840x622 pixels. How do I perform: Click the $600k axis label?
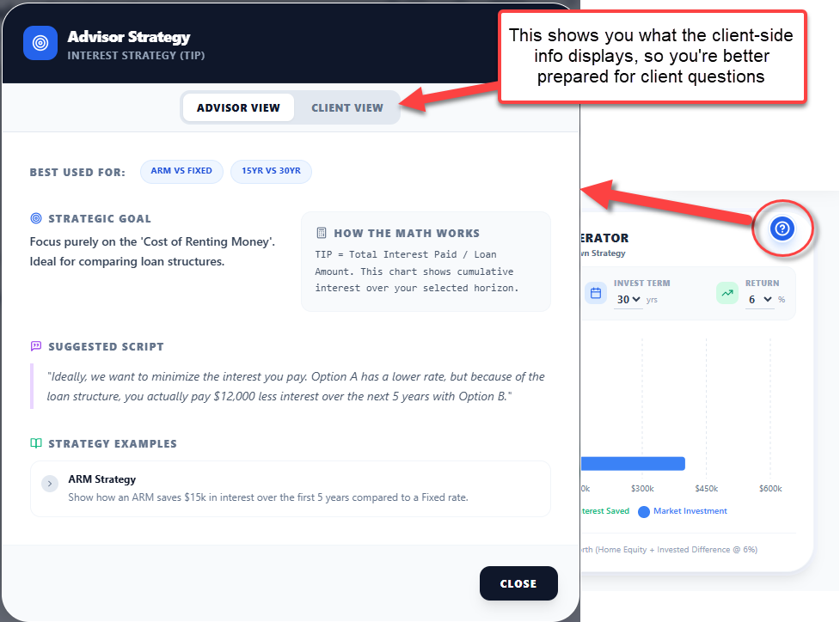770,489
